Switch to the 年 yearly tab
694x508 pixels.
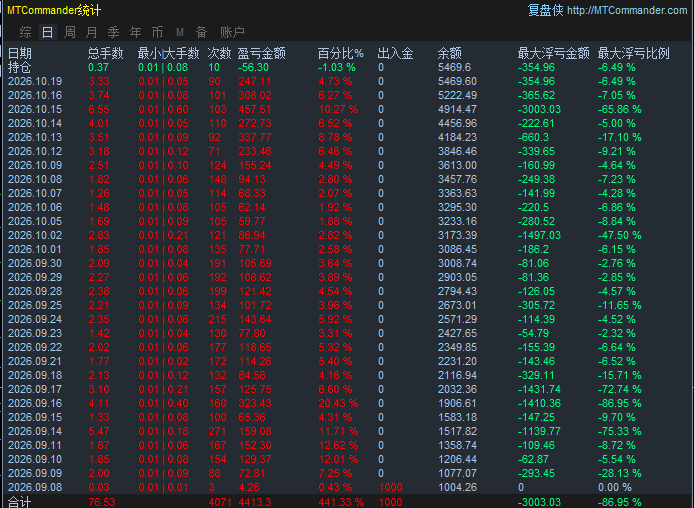[135, 32]
